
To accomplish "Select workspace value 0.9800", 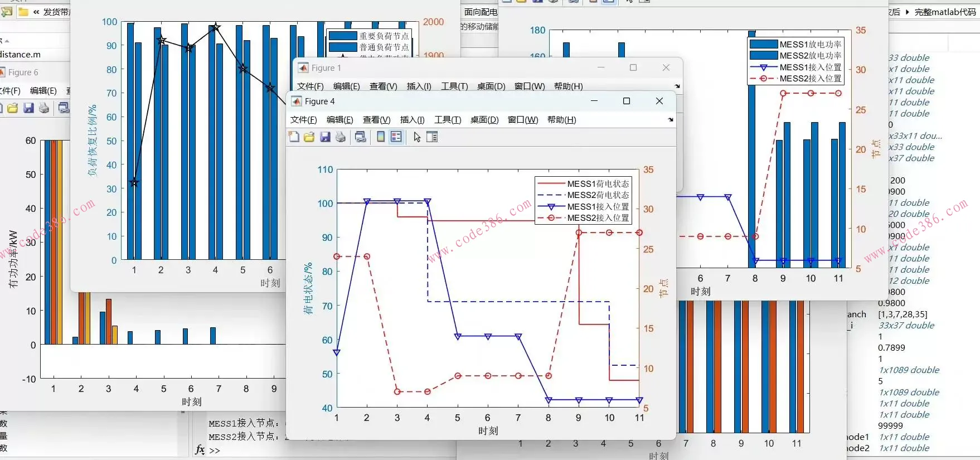I will (891, 303).
